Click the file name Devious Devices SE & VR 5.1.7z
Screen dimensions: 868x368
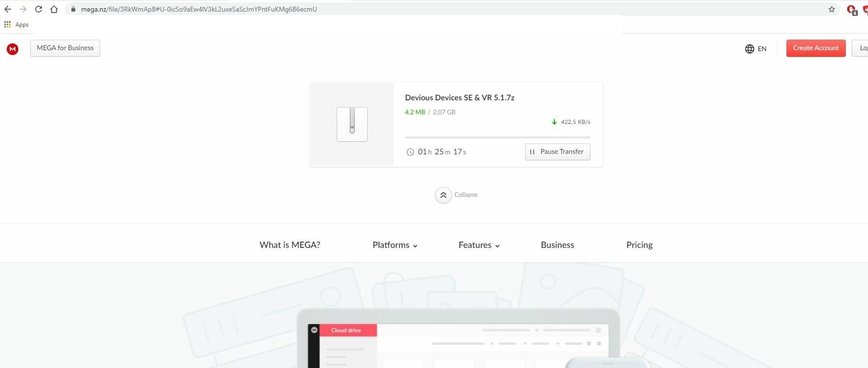[459, 97]
